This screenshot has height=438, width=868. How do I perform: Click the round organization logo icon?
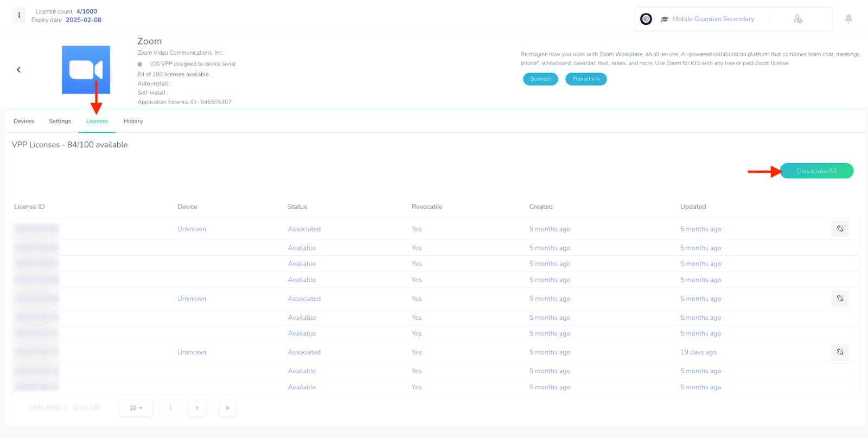pyautogui.click(x=646, y=19)
